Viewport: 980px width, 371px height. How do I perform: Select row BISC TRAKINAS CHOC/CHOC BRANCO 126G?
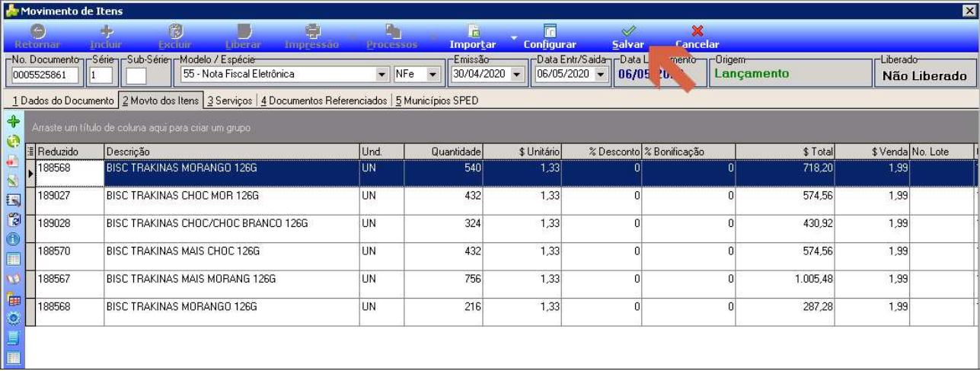(501, 229)
